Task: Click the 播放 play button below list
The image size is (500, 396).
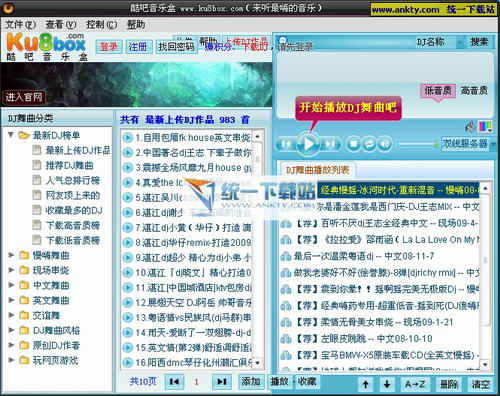Action: point(279,381)
